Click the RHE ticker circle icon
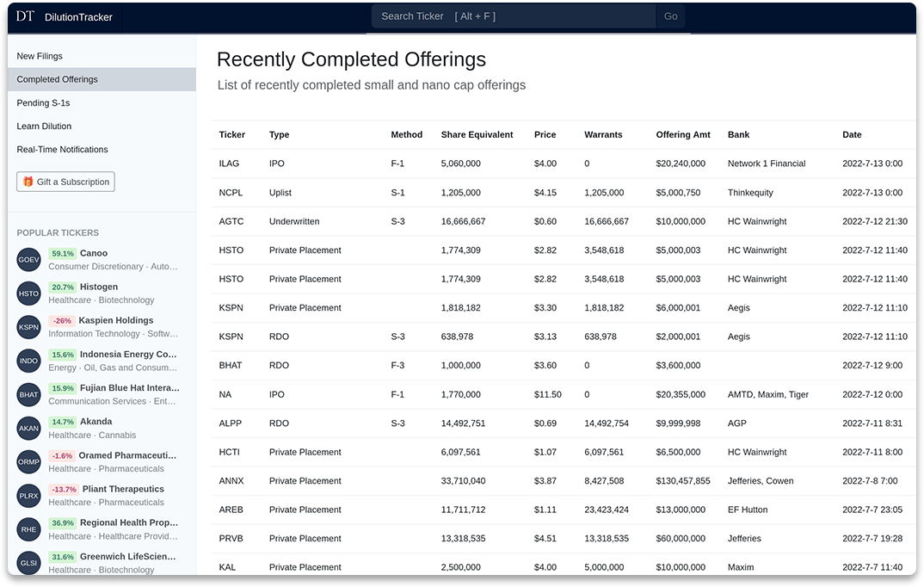The width and height of the screenshot is (924, 587). pos(28,529)
